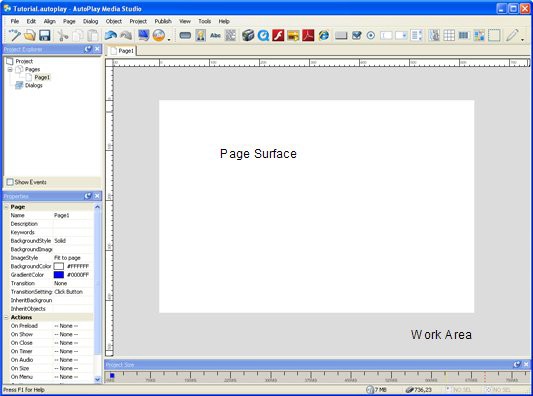The image size is (533, 396).
Task: Click the Properties scrollbar down arrow
Action: click(98, 379)
